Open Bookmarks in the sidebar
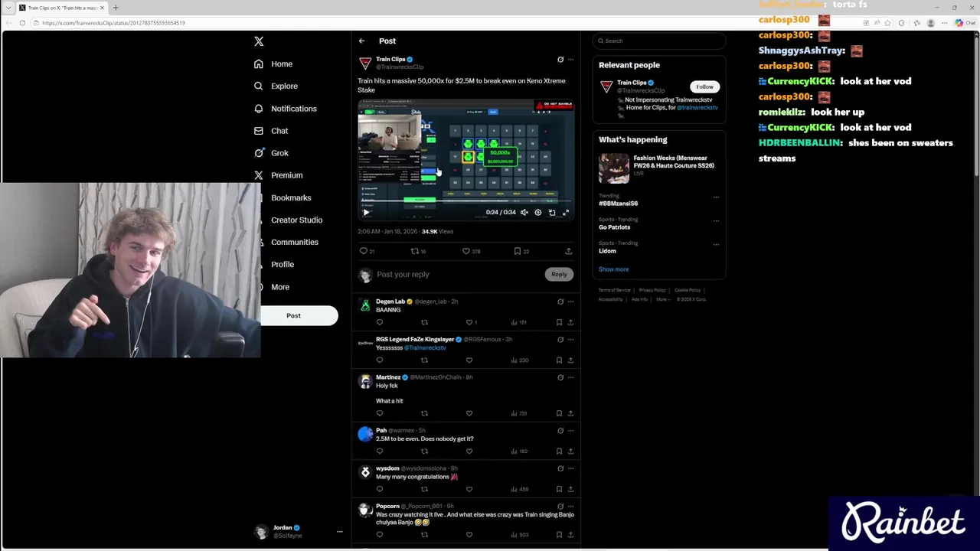 click(290, 197)
